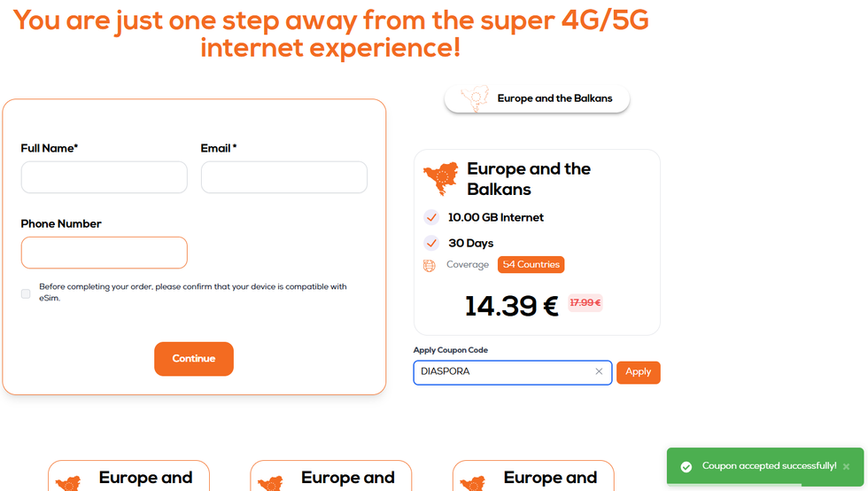Select the middle bottom Europe plan card
This screenshot has height=491, width=868.
click(330, 477)
